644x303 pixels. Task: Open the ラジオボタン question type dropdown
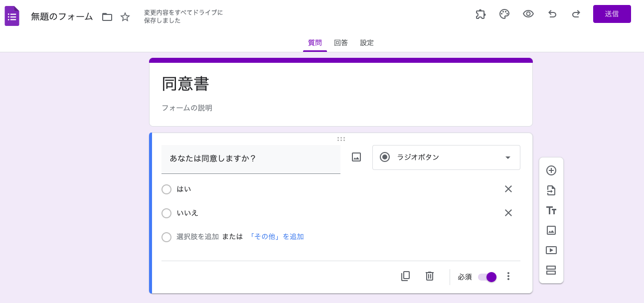(x=446, y=157)
